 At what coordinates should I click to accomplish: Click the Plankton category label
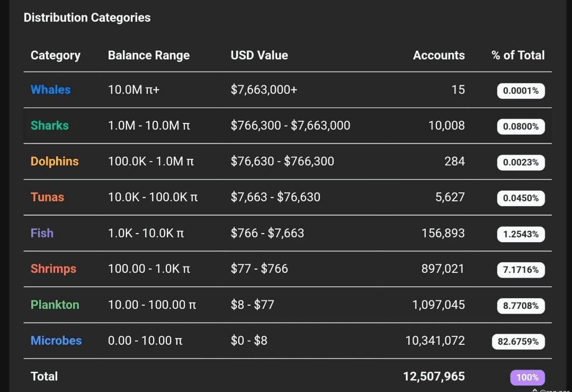click(x=55, y=305)
